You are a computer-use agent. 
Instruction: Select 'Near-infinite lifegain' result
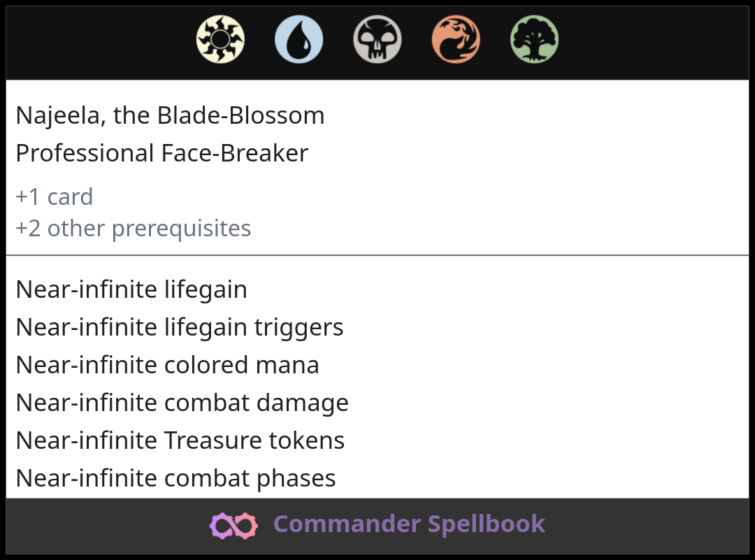tap(131, 289)
